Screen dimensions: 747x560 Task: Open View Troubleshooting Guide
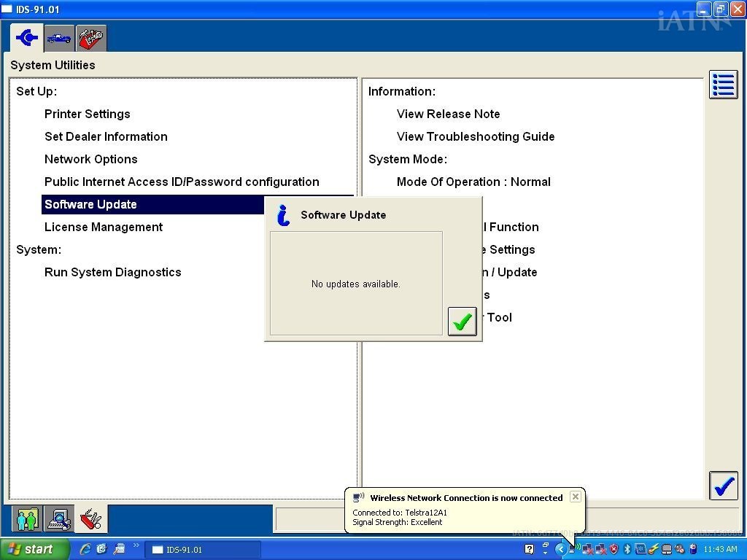click(476, 136)
